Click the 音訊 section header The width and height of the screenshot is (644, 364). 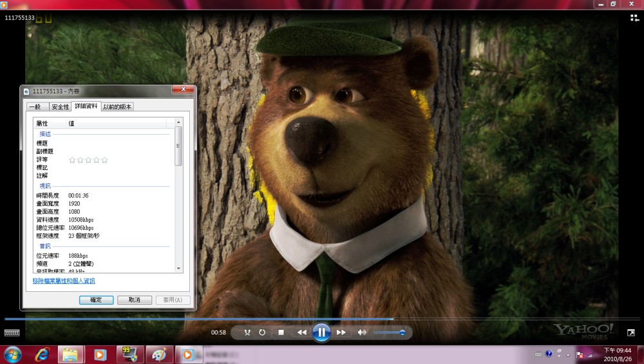45,246
